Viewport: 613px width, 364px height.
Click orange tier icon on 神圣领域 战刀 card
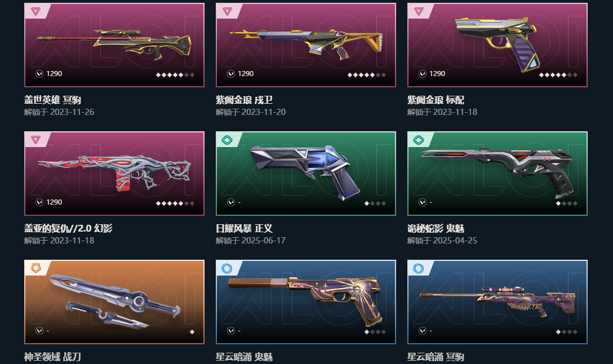click(x=35, y=268)
